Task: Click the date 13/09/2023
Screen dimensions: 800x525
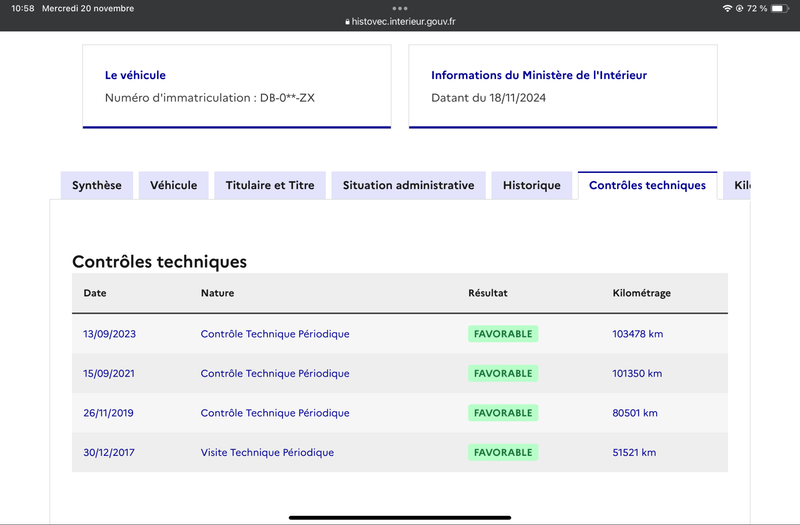Action: (x=109, y=334)
